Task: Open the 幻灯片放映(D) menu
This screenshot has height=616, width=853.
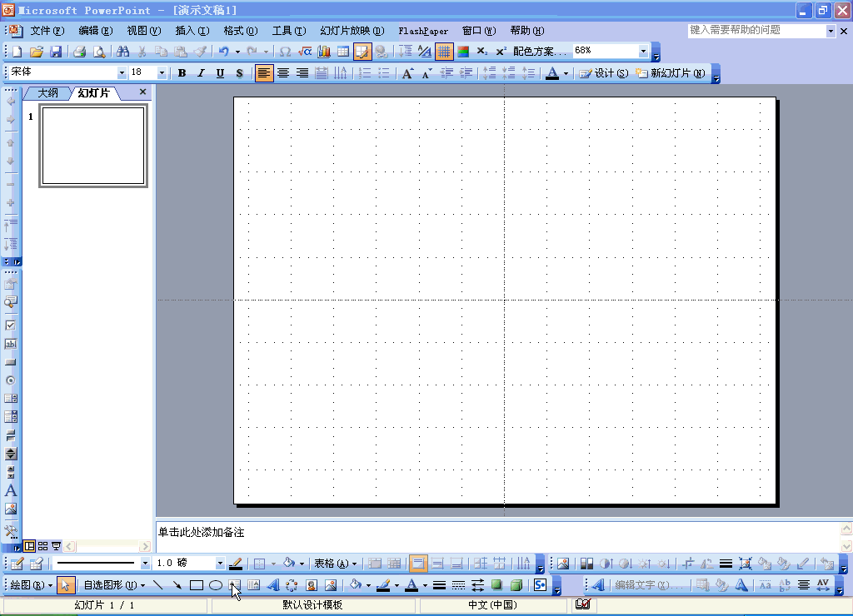Action: pyautogui.click(x=352, y=31)
